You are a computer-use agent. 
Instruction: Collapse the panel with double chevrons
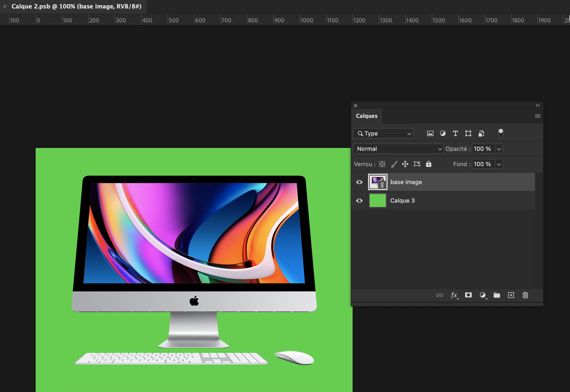tap(538, 105)
